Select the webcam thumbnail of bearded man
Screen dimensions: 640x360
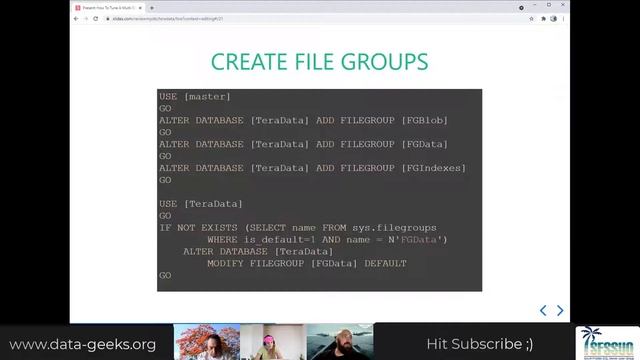click(340, 342)
